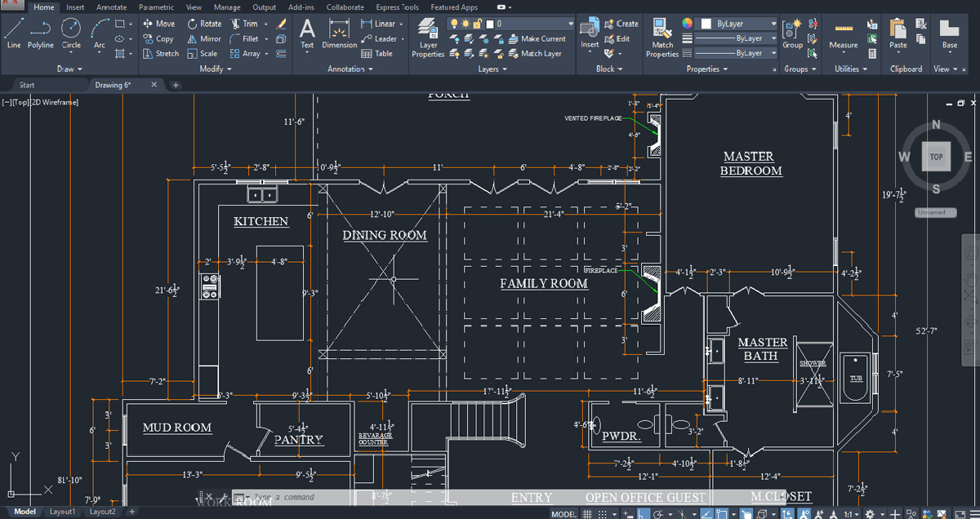980x519 pixels.
Task: Expand the Modify panel
Action: 215,69
